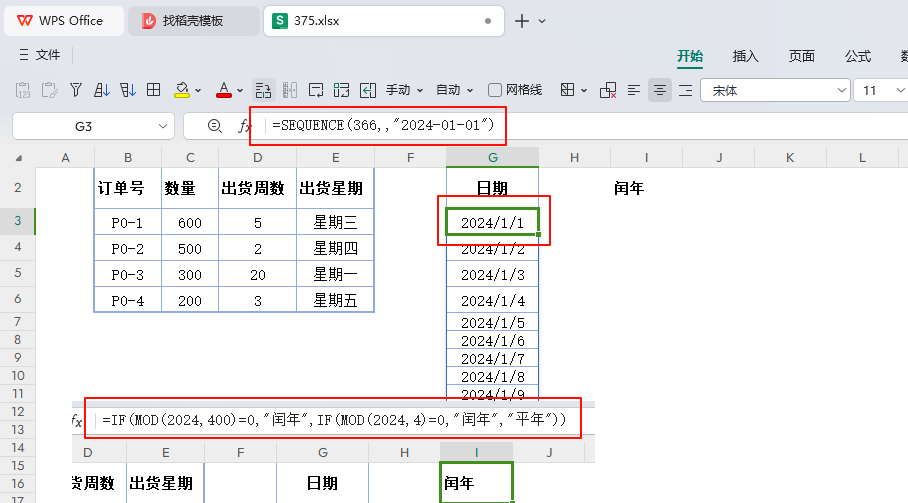Select cell containing P0-3
The width and height of the screenshot is (908, 503).
[128, 274]
